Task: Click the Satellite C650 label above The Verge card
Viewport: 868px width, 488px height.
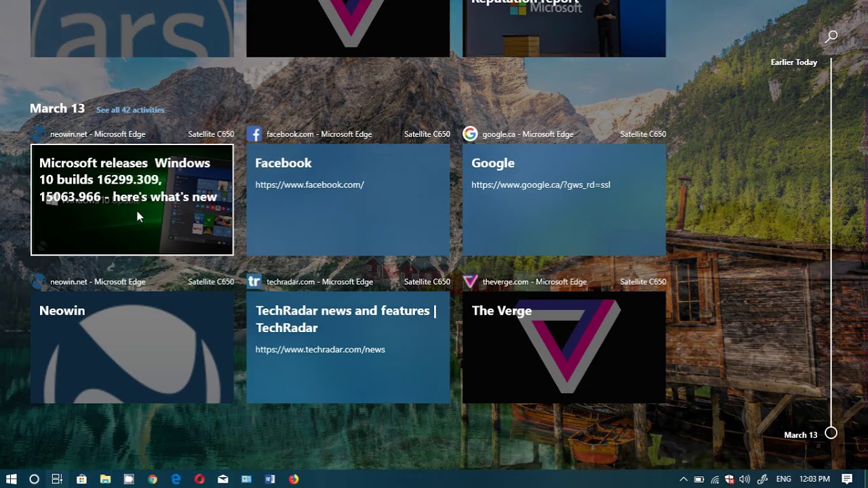Action: pyautogui.click(x=643, y=282)
